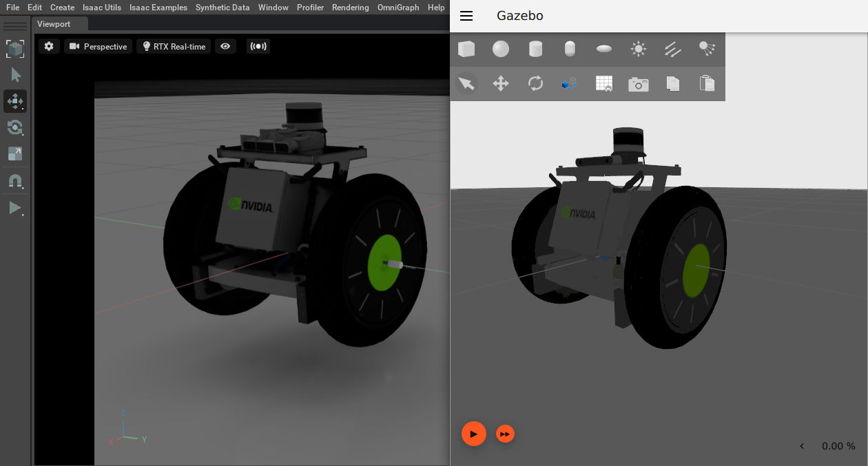This screenshot has height=466, width=868.
Task: Click the selection mode icon in Isaac toolbar
Action: 15,48
